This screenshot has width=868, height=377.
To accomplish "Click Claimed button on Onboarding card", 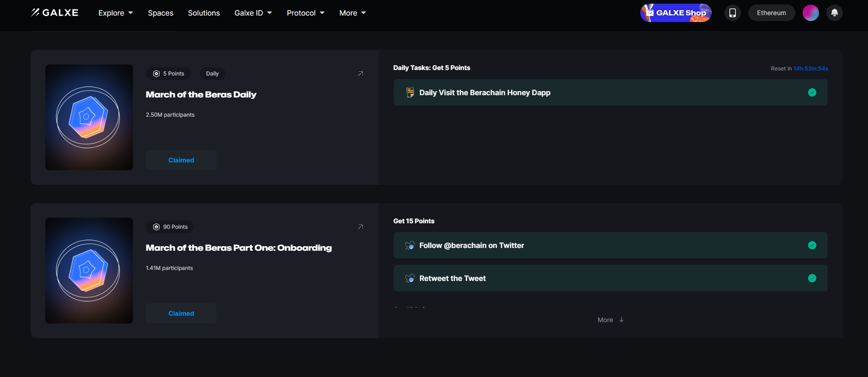I will 181,313.
